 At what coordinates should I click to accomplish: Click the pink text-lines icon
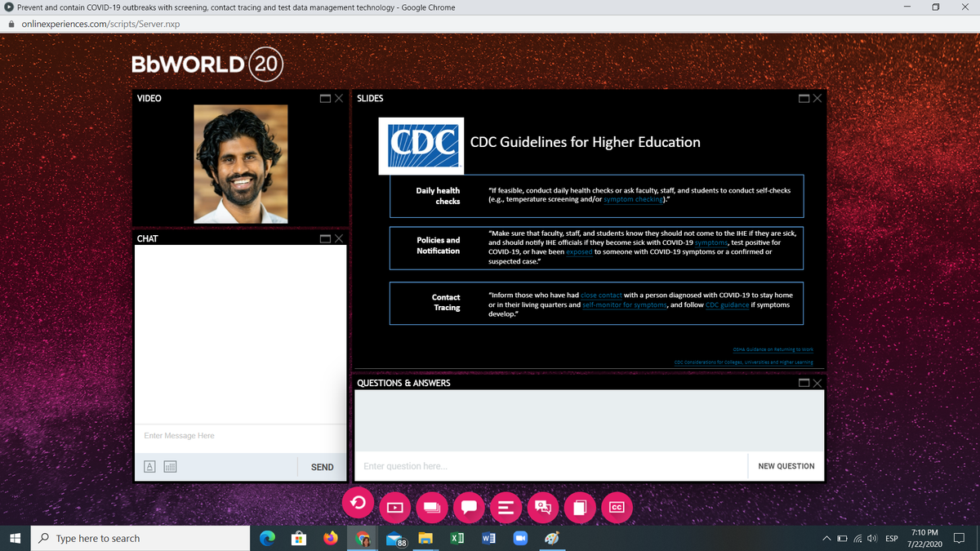pyautogui.click(x=505, y=508)
